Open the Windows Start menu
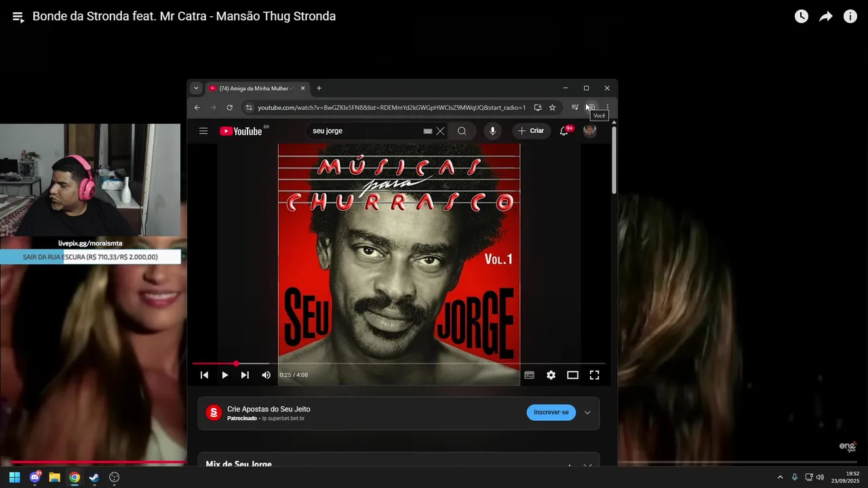This screenshot has height=488, width=868. point(14,477)
